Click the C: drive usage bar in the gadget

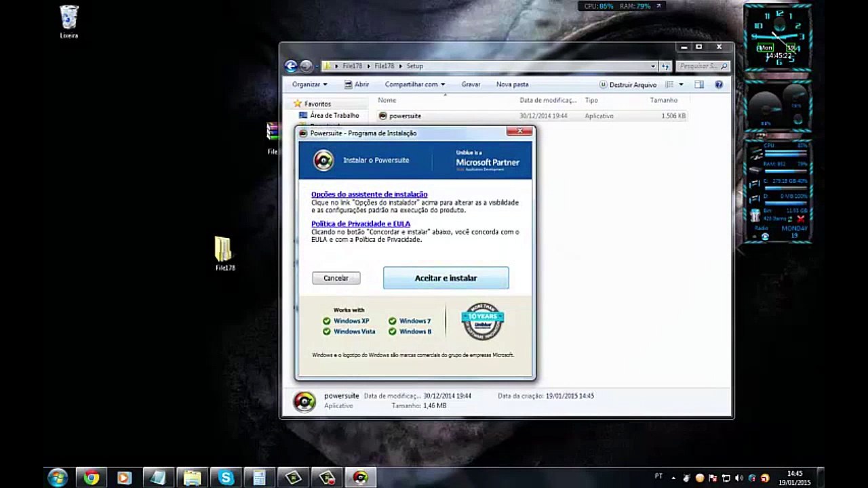[x=786, y=188]
